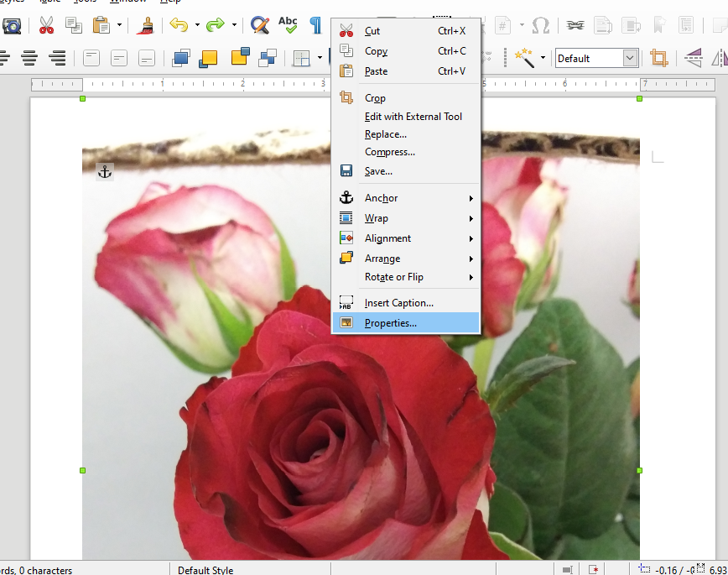Enable Page Wrap with the yellow wrap icon
This screenshot has width=728, height=575.
point(211,57)
